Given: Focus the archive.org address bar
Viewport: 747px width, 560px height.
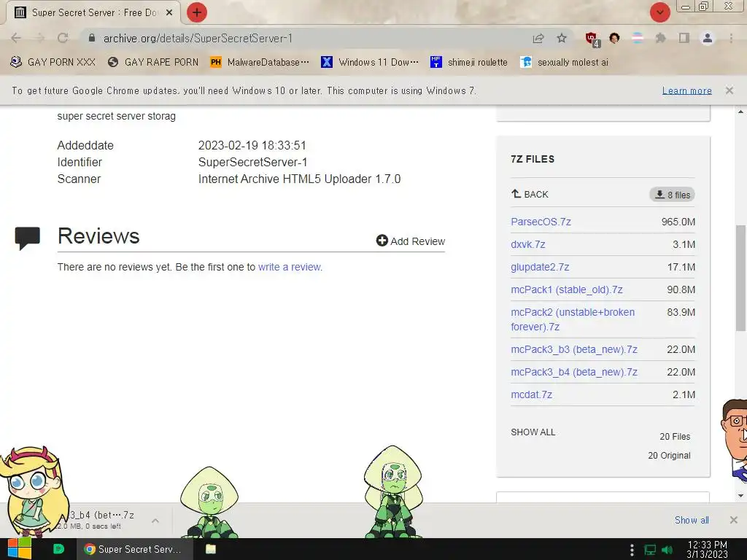Looking at the screenshot, I should (305, 38).
